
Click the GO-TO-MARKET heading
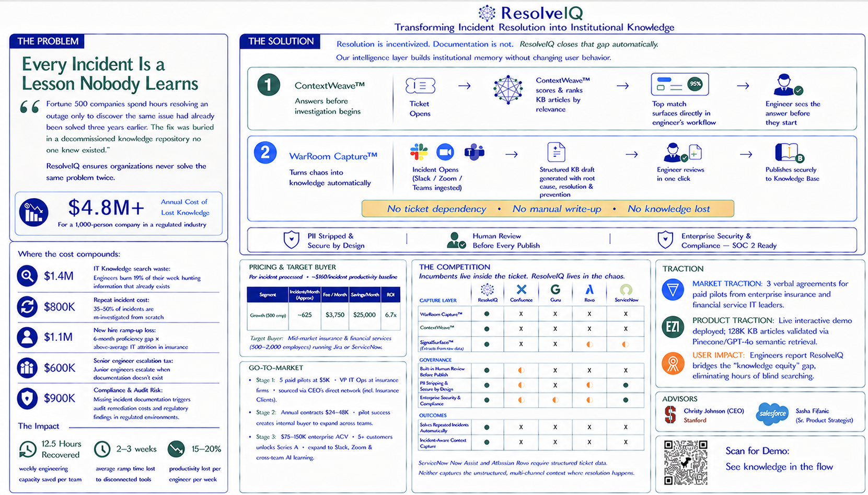[x=276, y=367]
